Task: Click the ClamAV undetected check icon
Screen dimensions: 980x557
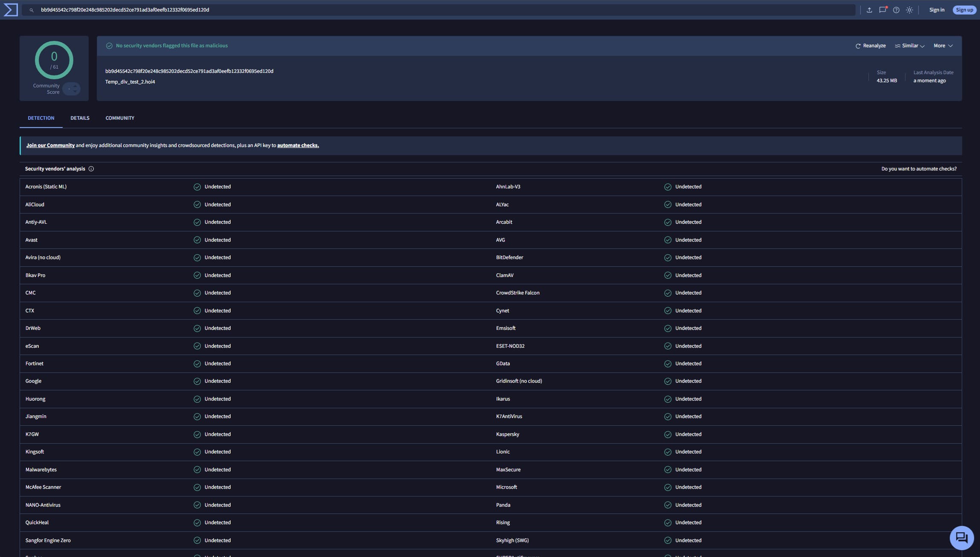Action: pos(668,275)
